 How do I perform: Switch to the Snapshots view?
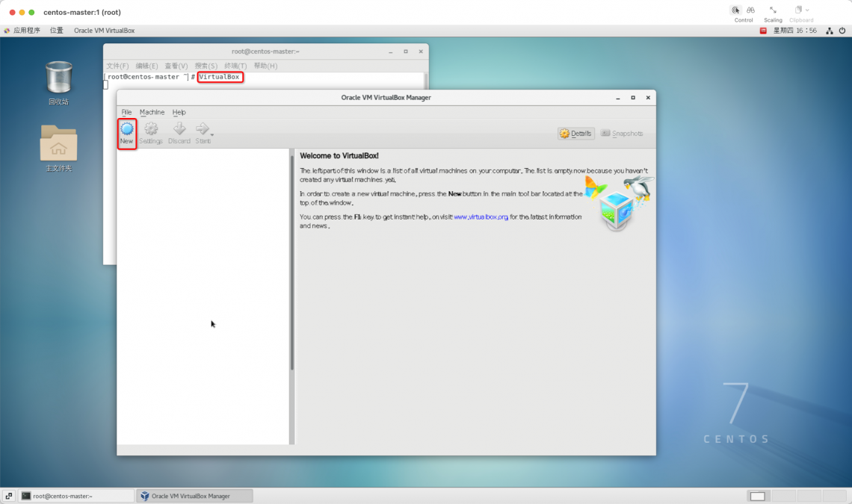622,134
